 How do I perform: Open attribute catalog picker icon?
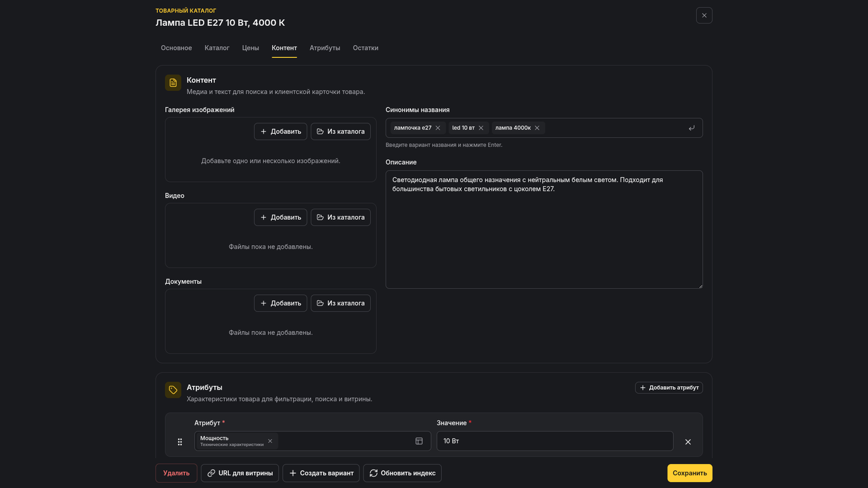click(x=419, y=441)
